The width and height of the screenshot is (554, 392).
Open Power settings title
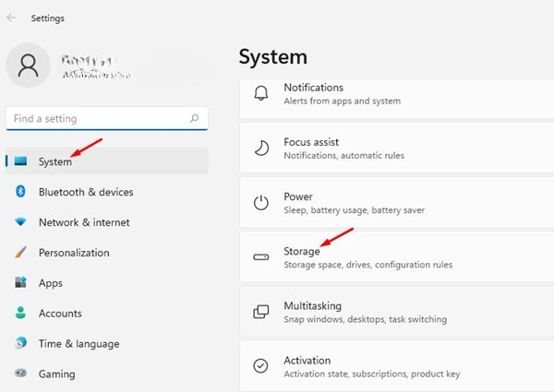298,196
